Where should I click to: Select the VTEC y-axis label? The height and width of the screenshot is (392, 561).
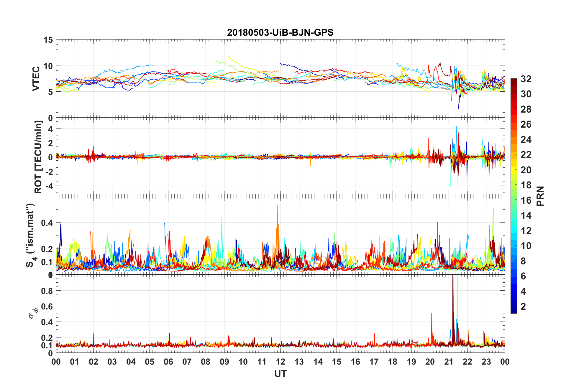pos(36,79)
